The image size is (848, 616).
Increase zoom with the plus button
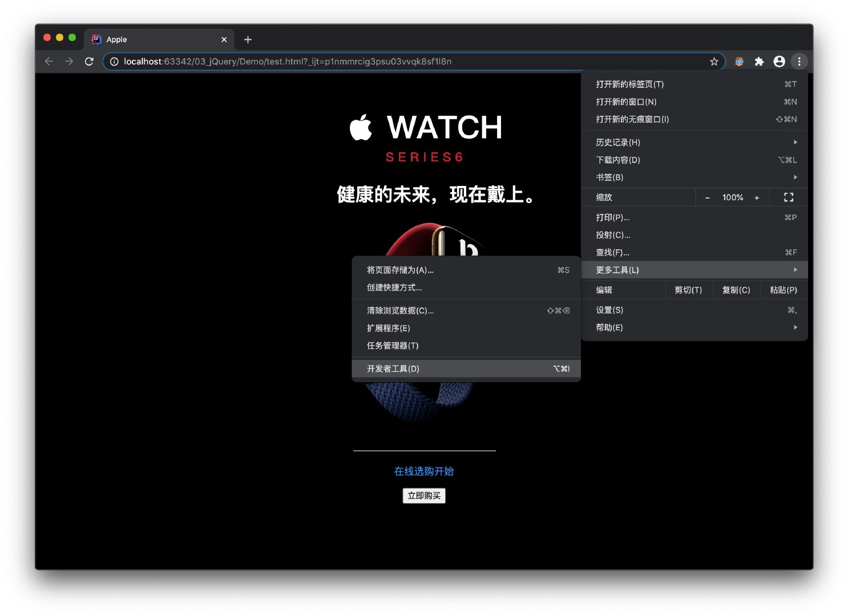point(757,197)
